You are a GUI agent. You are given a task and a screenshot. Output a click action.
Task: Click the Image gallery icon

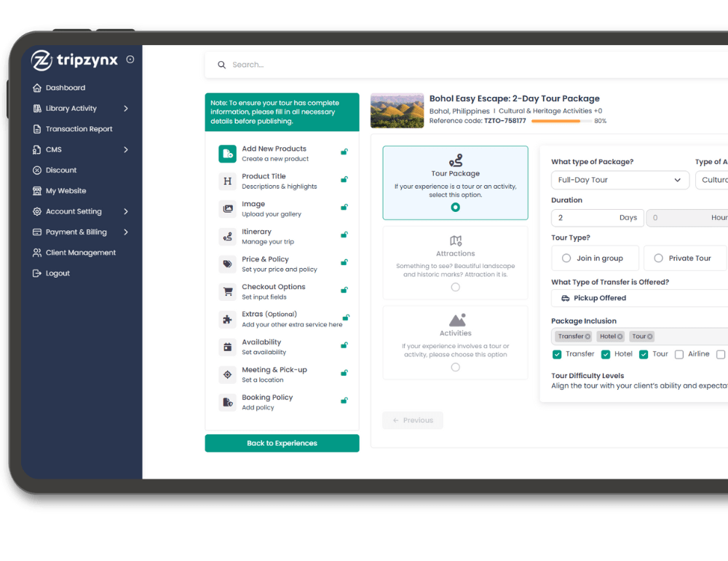tap(227, 209)
